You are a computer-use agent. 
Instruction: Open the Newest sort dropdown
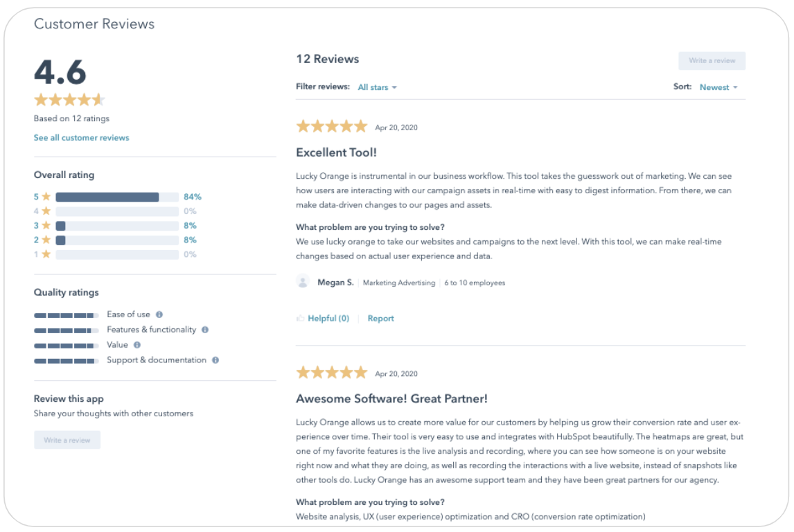tap(718, 87)
